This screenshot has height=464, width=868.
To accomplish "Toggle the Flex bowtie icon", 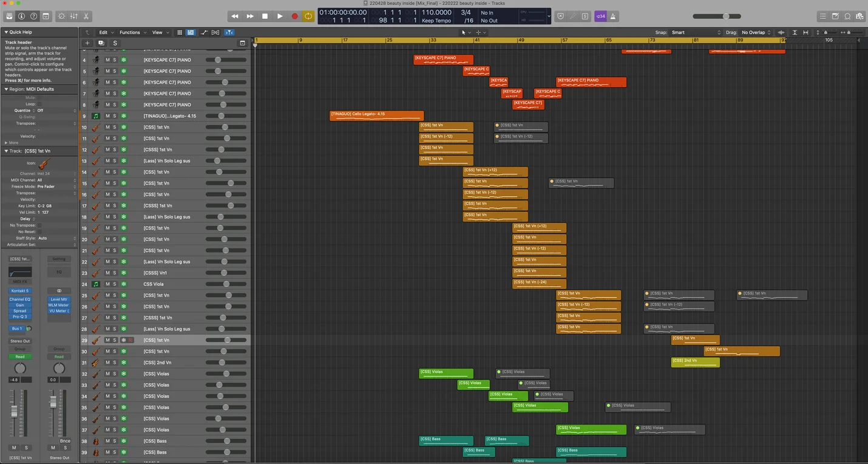I will tap(215, 32).
